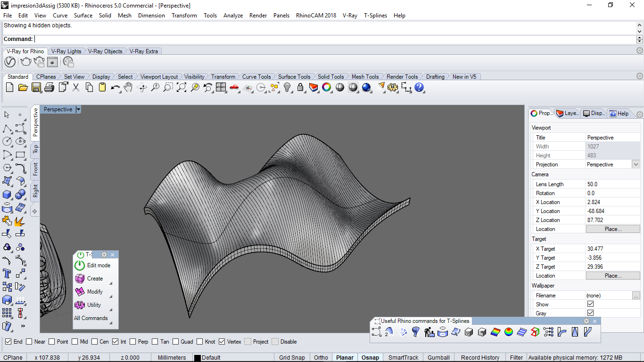
Task: Select the Text object tool
Action: (x=7, y=273)
